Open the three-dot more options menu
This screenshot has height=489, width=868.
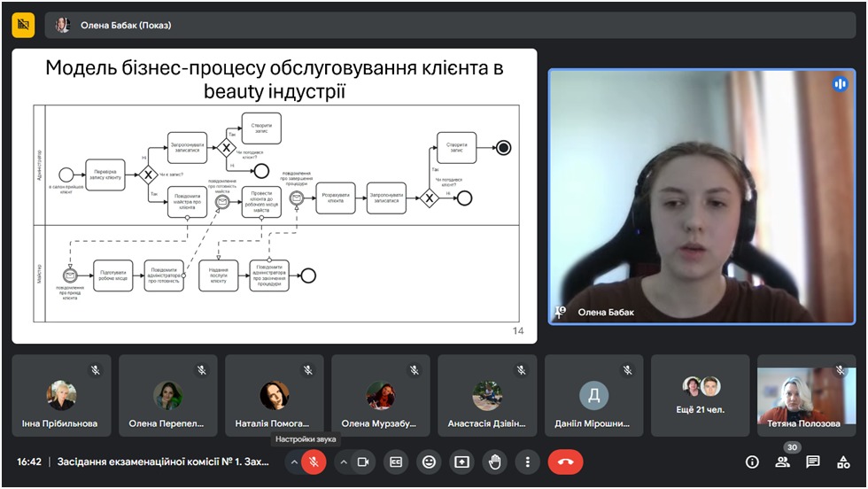528,462
